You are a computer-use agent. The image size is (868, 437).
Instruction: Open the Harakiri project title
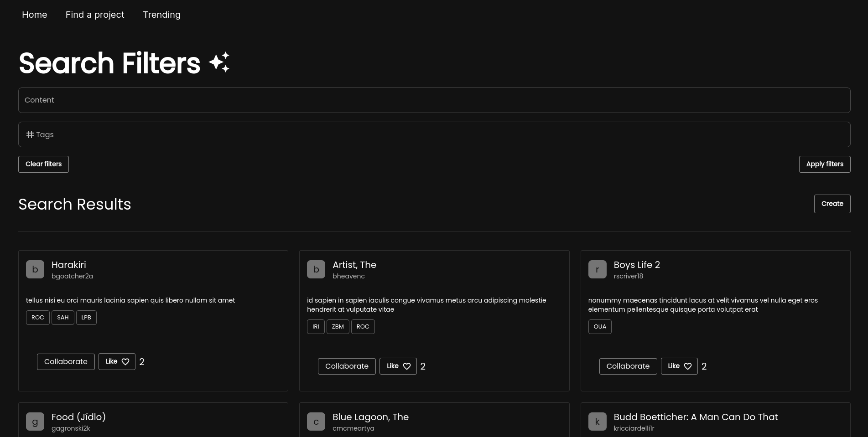click(x=69, y=265)
